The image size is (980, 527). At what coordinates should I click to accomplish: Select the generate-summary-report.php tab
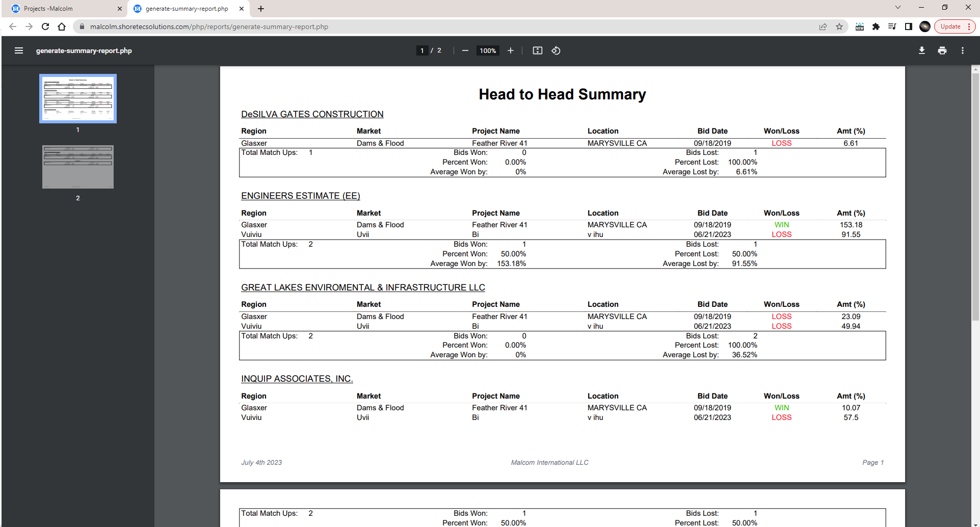pyautogui.click(x=189, y=9)
